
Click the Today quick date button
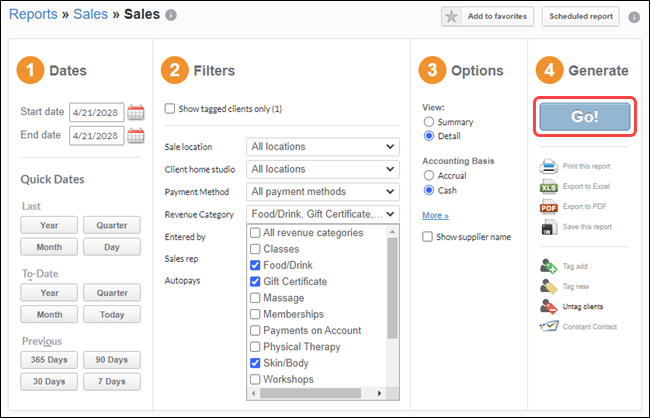point(112,314)
